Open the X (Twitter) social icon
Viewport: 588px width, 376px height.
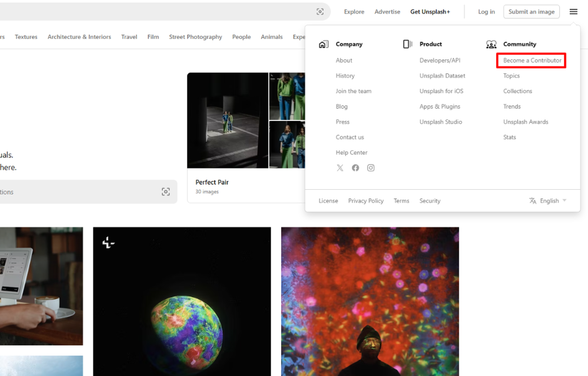340,168
